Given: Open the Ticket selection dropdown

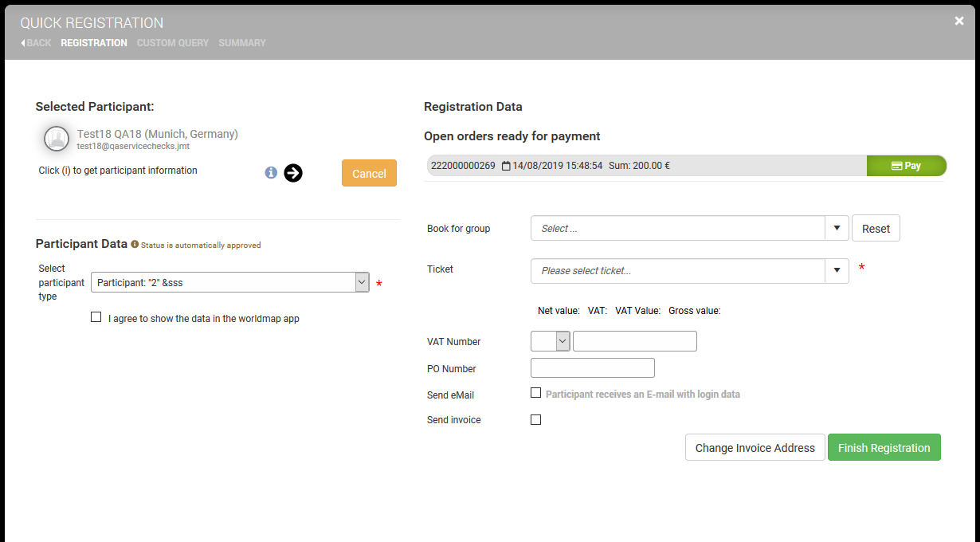Looking at the screenshot, I should [x=836, y=270].
